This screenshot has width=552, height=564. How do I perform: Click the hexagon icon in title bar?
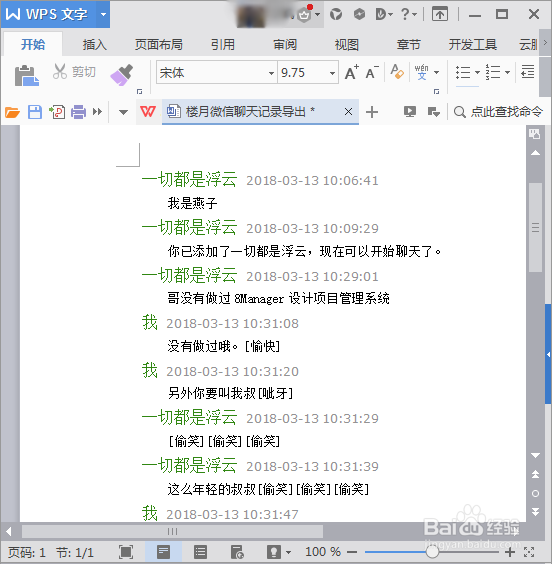click(x=359, y=14)
